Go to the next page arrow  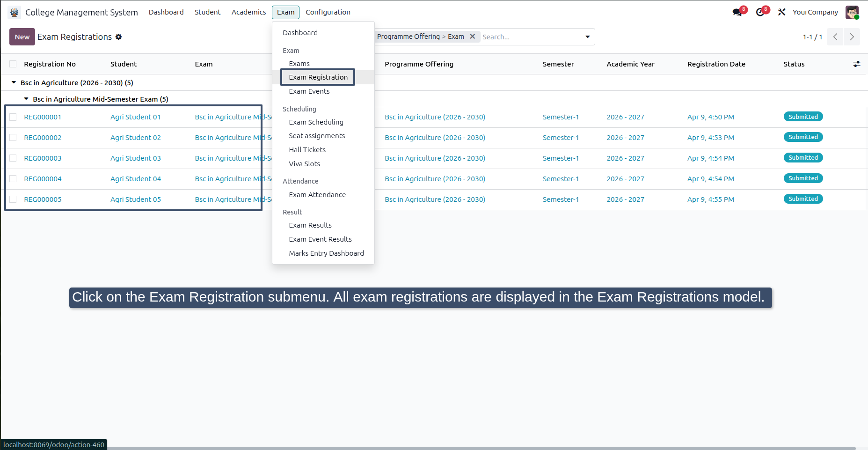click(852, 37)
